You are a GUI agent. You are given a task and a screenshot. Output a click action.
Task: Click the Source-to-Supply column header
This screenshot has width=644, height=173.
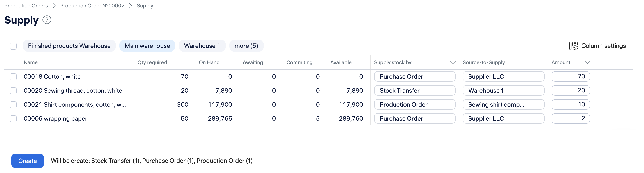coord(484,62)
